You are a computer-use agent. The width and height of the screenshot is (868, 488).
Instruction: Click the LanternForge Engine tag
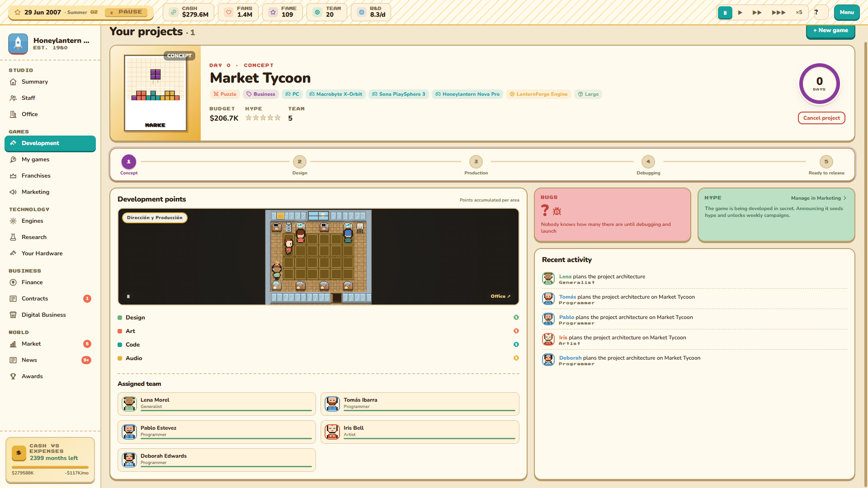(538, 94)
